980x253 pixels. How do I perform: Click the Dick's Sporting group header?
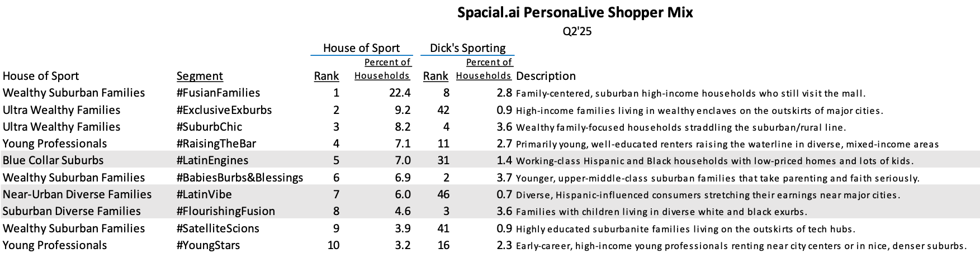click(467, 48)
